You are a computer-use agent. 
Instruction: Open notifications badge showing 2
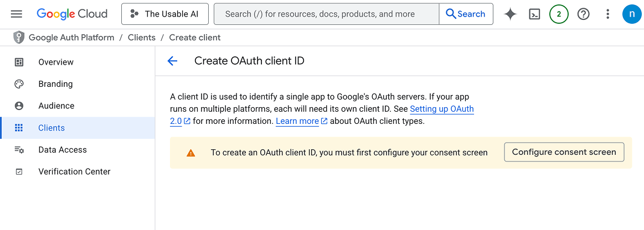(559, 14)
